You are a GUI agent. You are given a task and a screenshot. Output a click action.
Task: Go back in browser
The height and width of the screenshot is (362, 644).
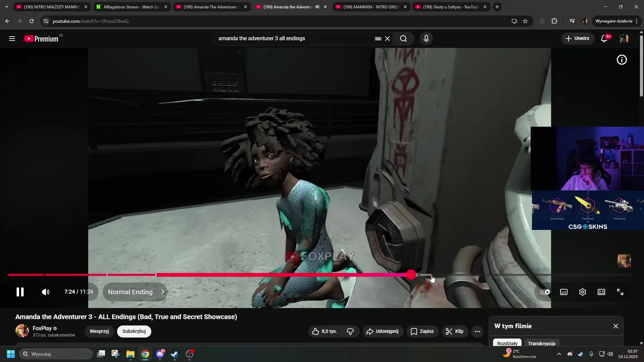click(7, 21)
